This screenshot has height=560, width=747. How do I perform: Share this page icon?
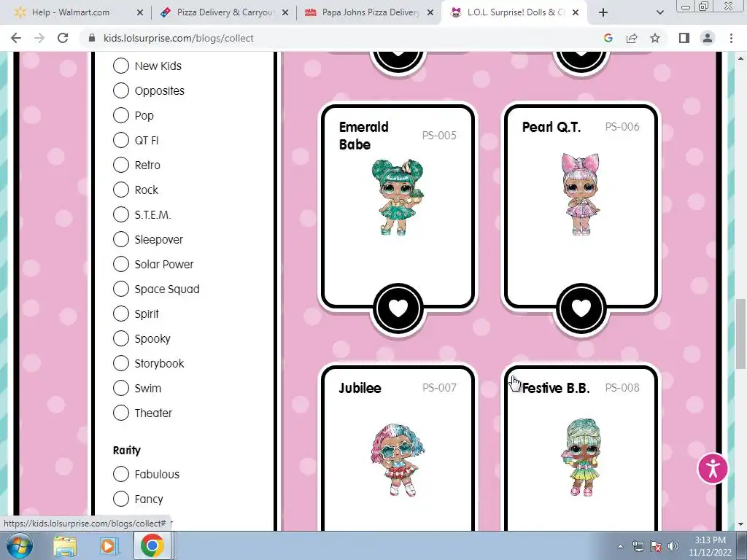pos(632,38)
